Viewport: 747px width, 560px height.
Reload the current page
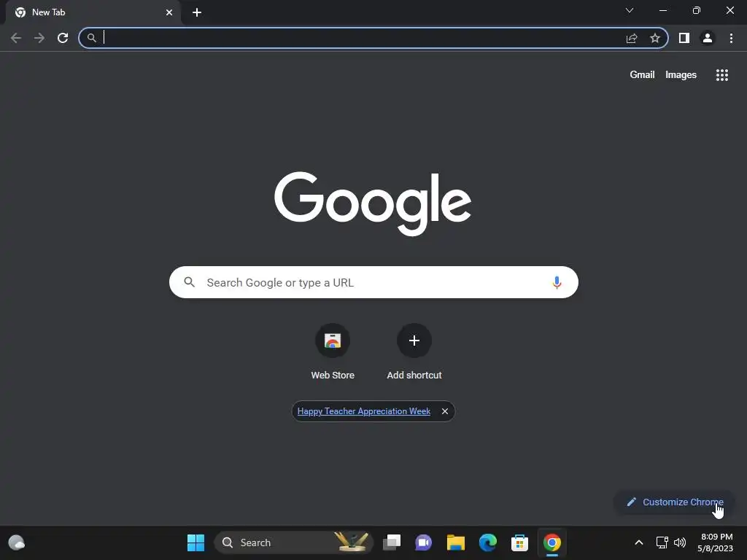pyautogui.click(x=63, y=38)
